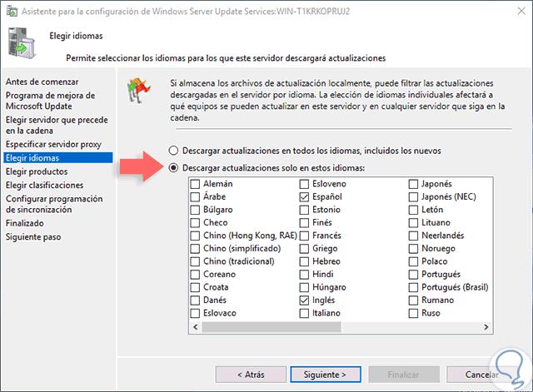The image size is (533, 392).
Task: Select download updates in all languages
Action: click(x=173, y=151)
